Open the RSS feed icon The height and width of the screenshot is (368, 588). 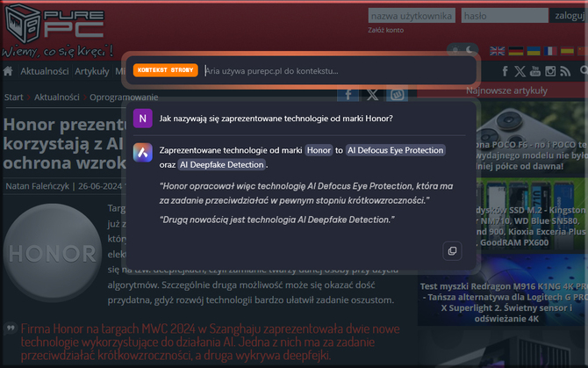tap(565, 71)
